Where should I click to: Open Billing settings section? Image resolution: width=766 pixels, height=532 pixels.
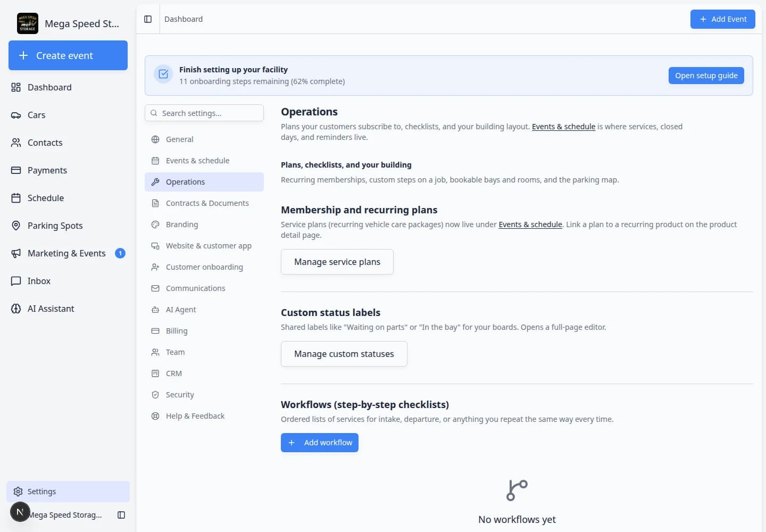coord(204,331)
